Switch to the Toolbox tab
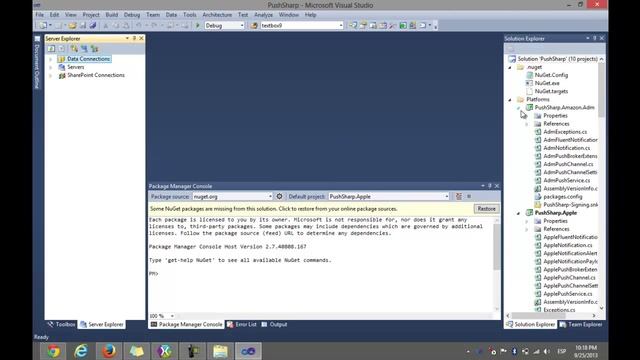 (x=62, y=324)
